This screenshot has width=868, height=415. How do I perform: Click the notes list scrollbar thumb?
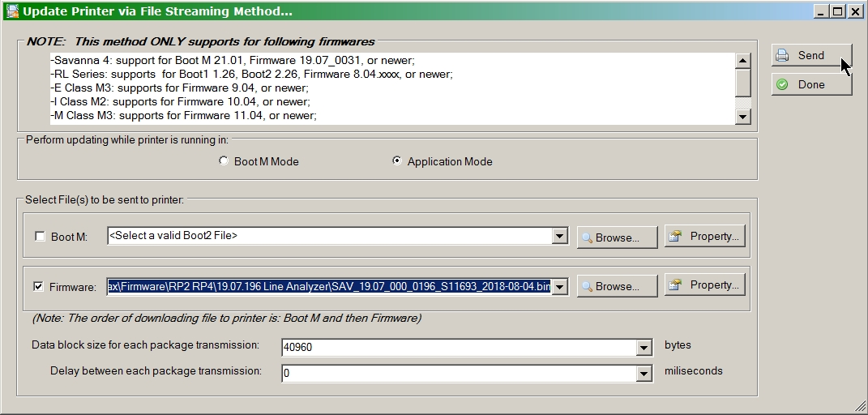tap(743, 82)
